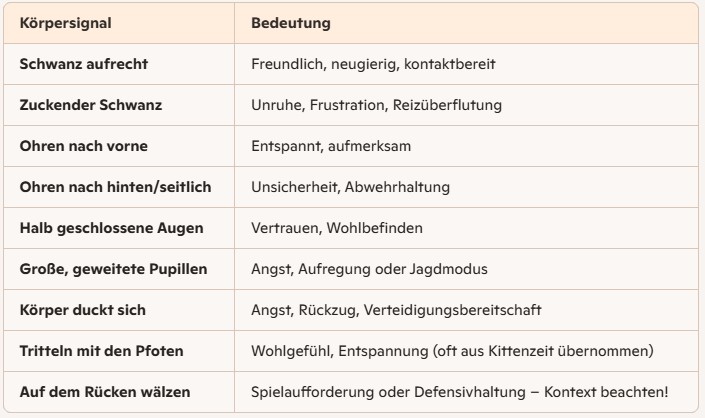Select the Schwanz aufrecht cell
The width and height of the screenshot is (705, 418).
coord(119,64)
